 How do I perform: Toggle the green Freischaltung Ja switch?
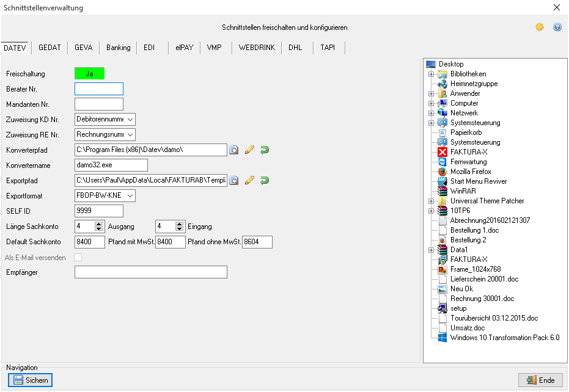[90, 74]
